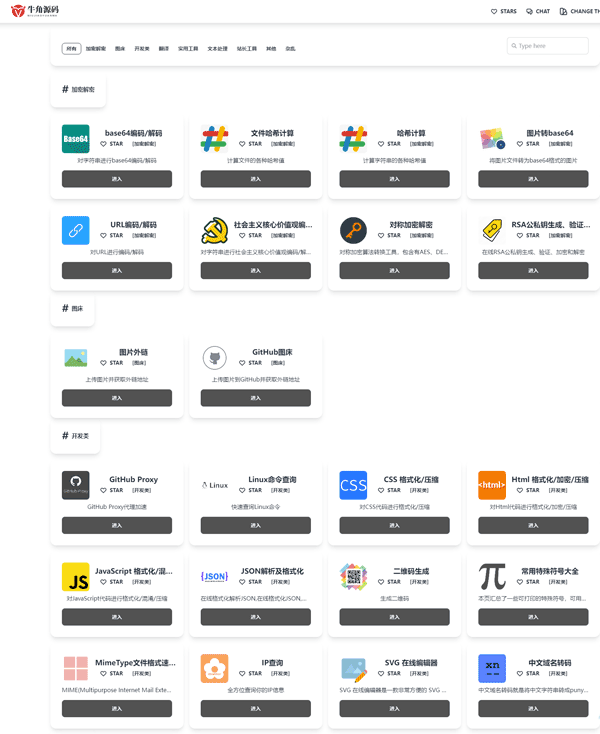
Task: Click the QR code icon of 二维码生成
Action: 353,577
